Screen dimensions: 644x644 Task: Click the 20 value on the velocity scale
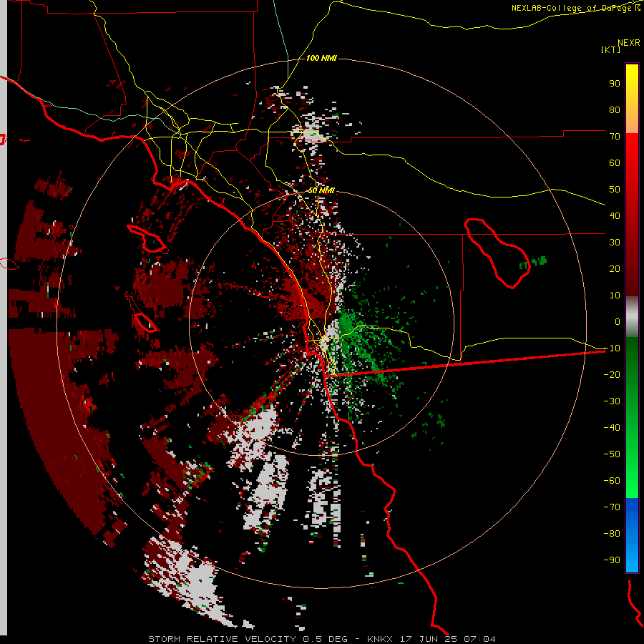point(615,269)
